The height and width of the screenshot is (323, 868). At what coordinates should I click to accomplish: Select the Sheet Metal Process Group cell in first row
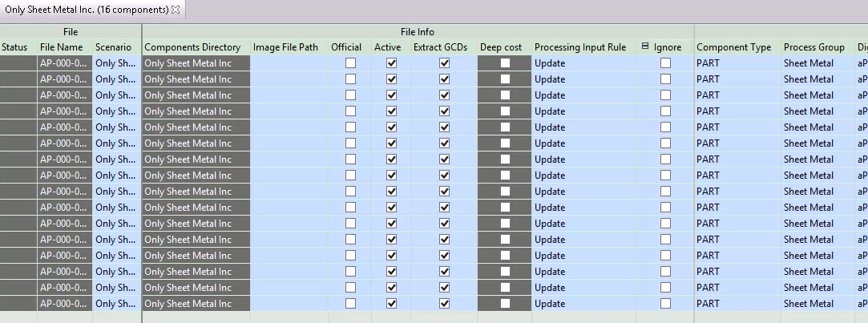coord(813,63)
